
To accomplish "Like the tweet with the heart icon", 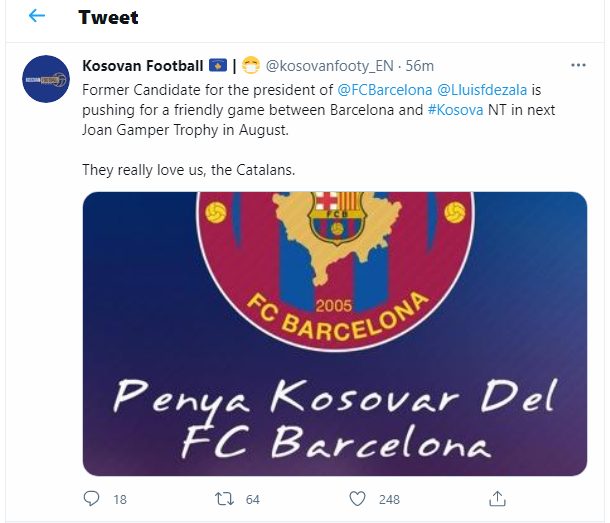I will pos(357,499).
